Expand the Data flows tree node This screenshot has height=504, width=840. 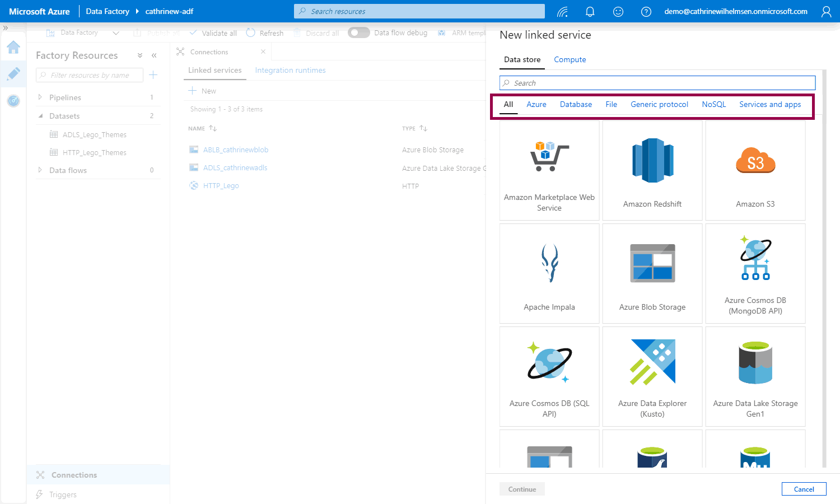coord(40,170)
